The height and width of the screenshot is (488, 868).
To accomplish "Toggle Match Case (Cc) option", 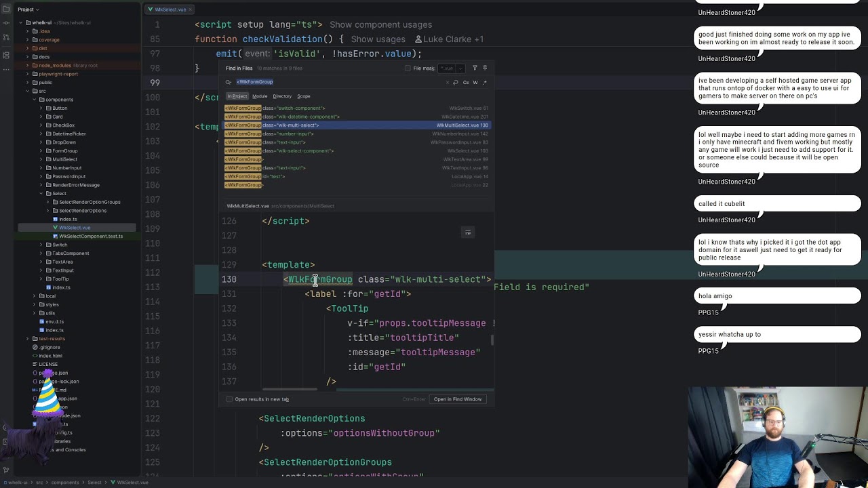I will [x=465, y=83].
